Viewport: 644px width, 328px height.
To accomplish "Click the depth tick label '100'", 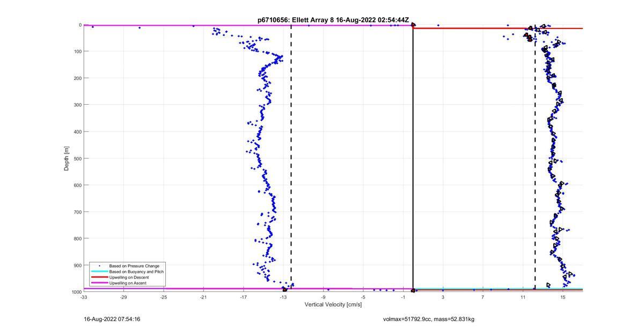I will click(x=78, y=52).
